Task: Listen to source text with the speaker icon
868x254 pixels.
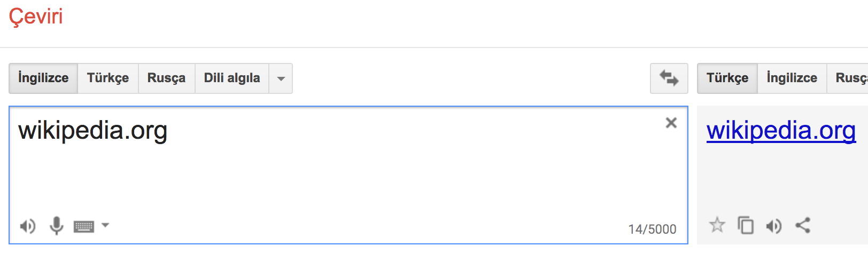Action: [28, 226]
